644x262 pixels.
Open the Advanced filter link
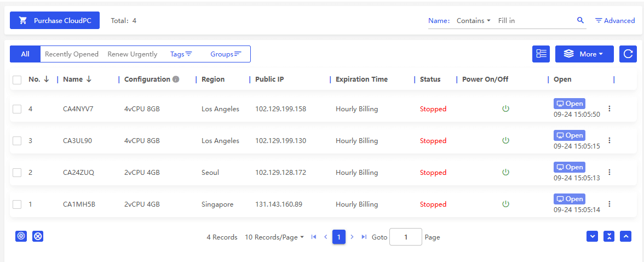pyautogui.click(x=615, y=21)
